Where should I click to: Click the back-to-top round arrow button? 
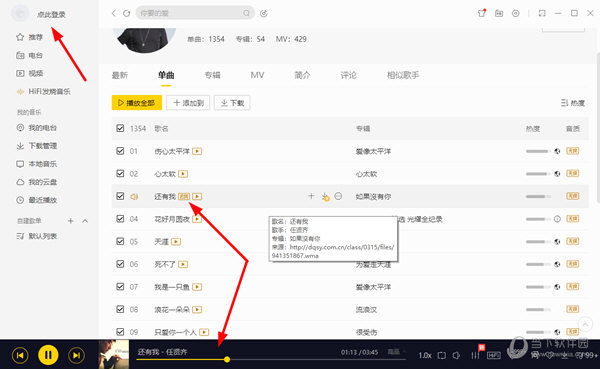point(585,324)
